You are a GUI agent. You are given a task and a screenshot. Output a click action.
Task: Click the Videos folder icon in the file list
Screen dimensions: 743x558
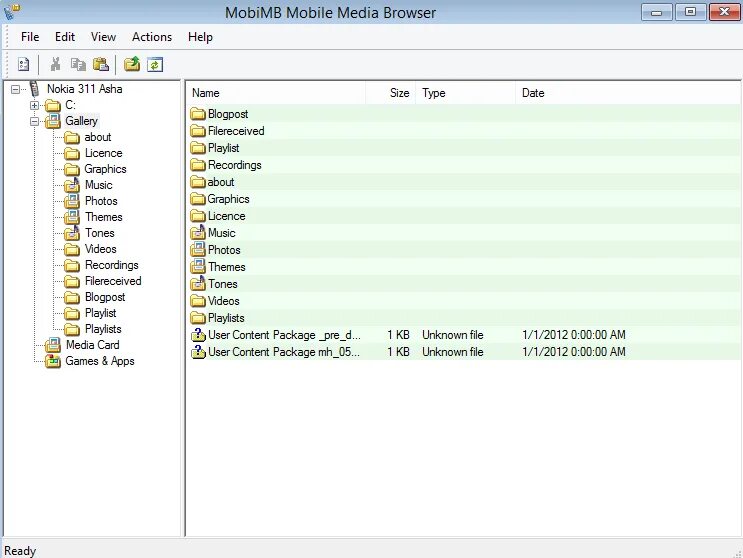tap(198, 301)
